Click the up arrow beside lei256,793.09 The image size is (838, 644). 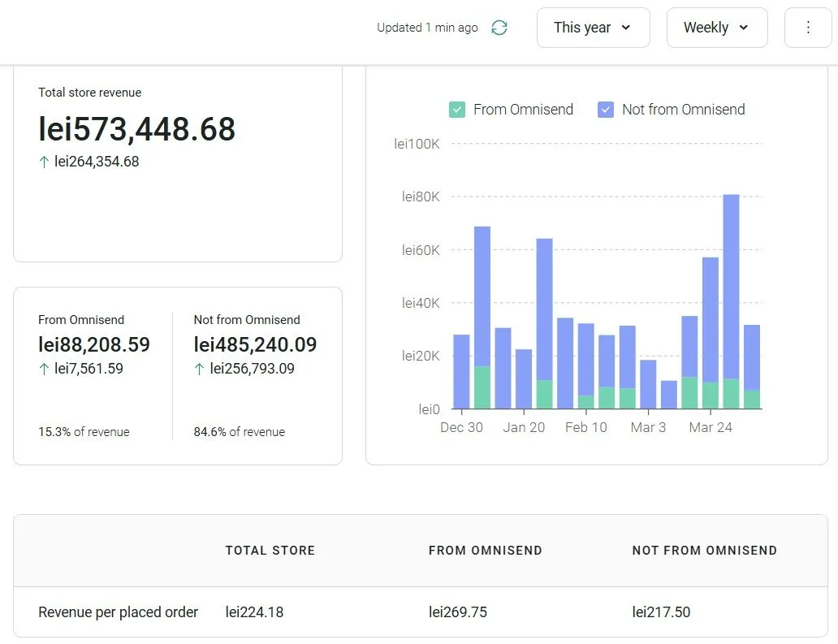[199, 369]
